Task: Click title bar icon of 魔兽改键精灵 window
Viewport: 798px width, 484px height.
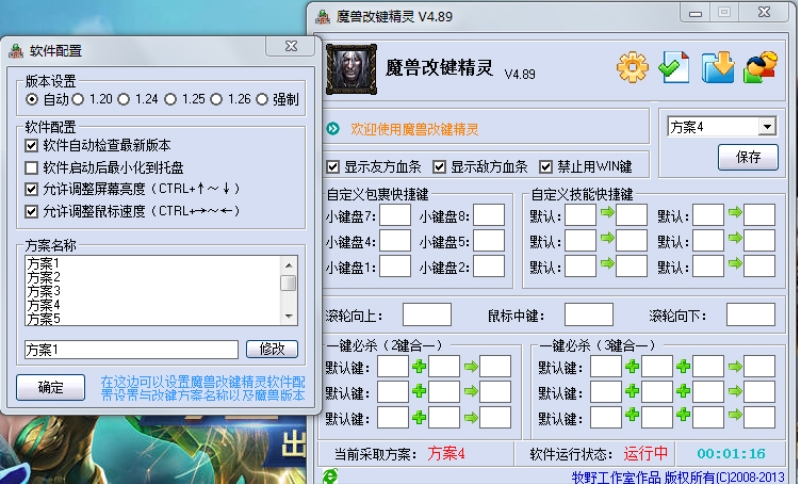Action: click(x=323, y=16)
